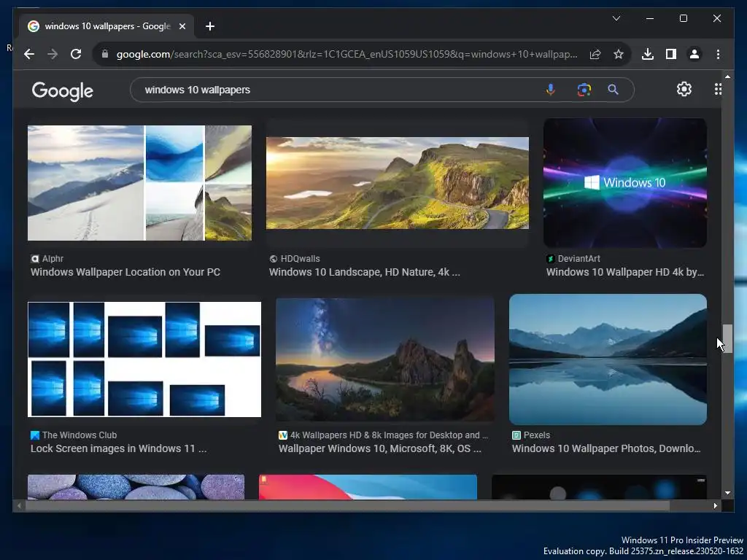Viewport: 747px width, 560px height.
Task: Click Lock Screen images in Windows 11 link
Action: click(119, 448)
